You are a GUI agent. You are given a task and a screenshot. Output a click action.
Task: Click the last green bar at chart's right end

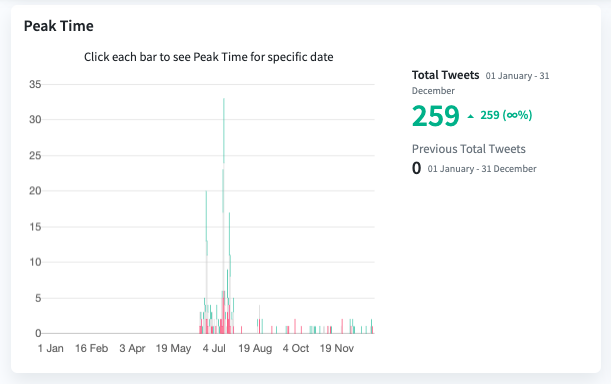371,326
